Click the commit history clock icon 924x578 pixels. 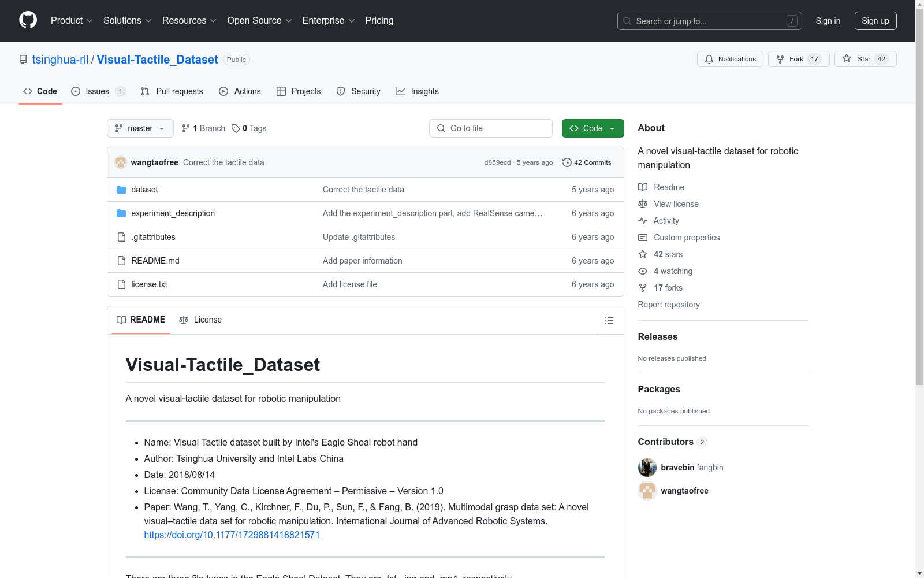567,162
